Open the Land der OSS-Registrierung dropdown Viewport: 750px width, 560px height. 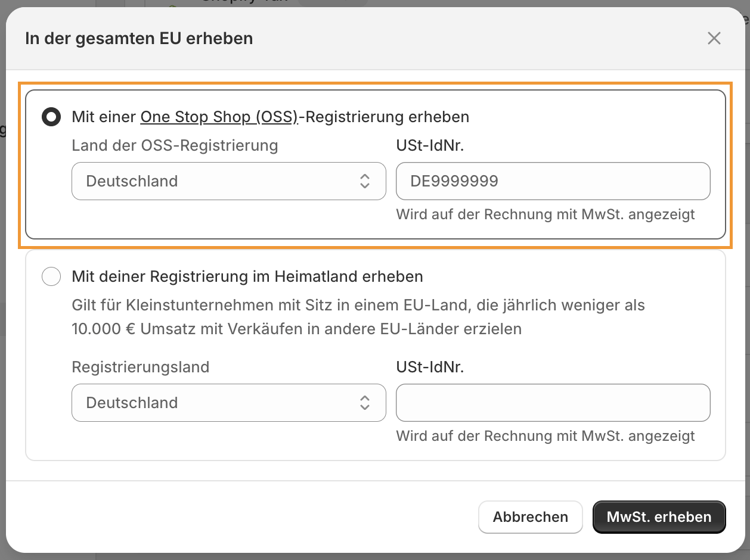coord(228,181)
